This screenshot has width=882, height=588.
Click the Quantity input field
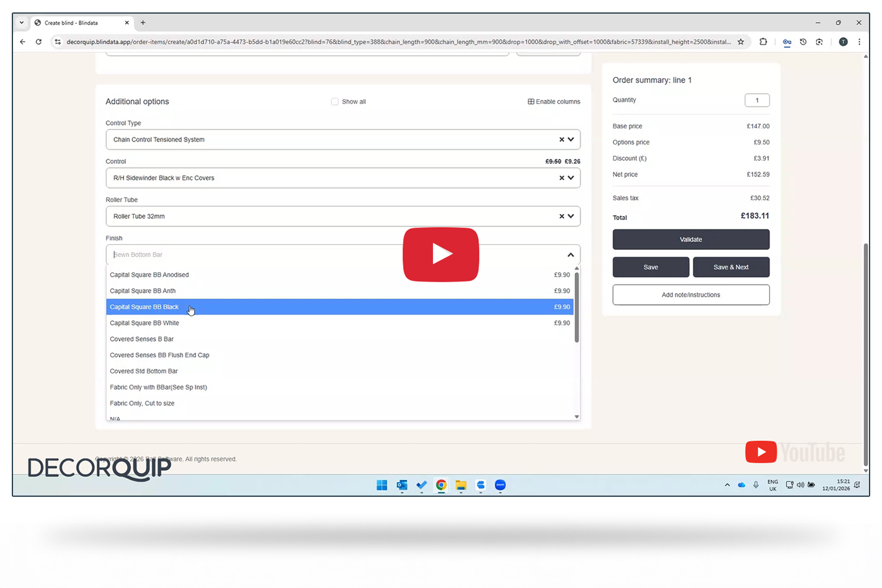pyautogui.click(x=757, y=100)
